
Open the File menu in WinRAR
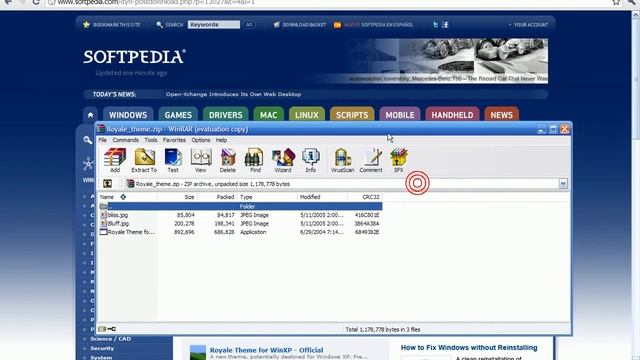coord(102,140)
